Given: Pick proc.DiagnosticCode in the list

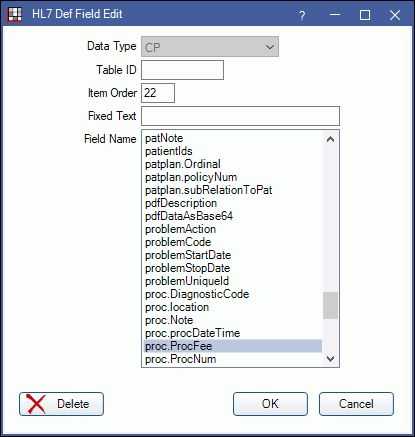Looking at the screenshot, I should (233, 294).
